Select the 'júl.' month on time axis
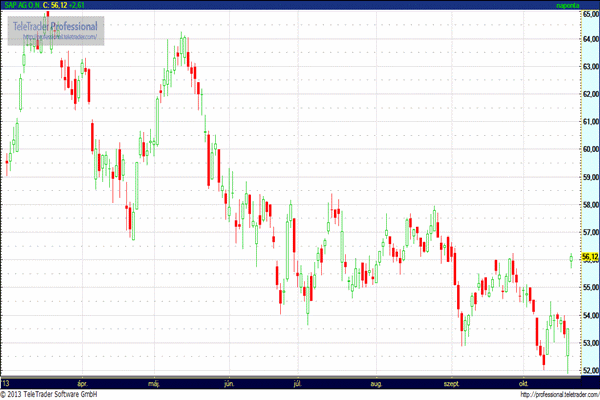 coord(298,382)
